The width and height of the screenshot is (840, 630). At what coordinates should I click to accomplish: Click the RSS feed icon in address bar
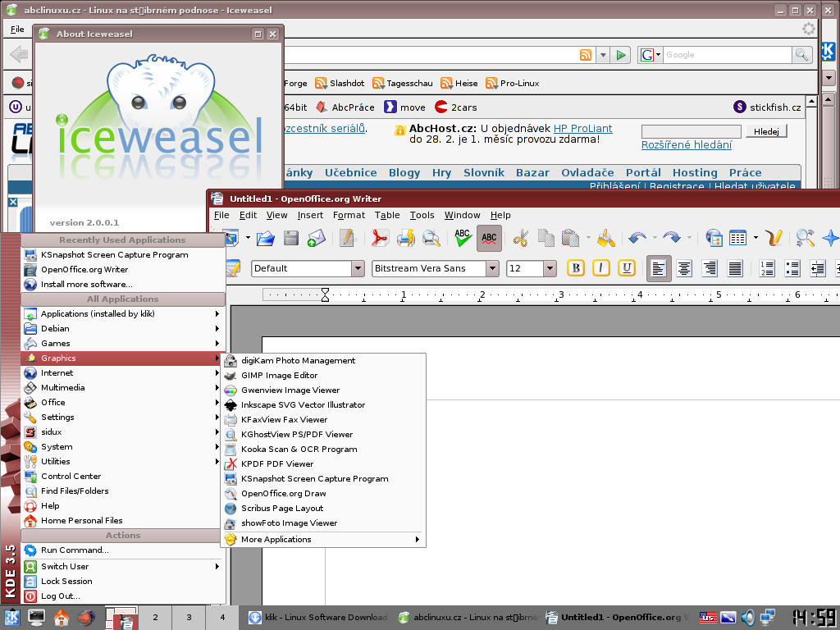(586, 55)
